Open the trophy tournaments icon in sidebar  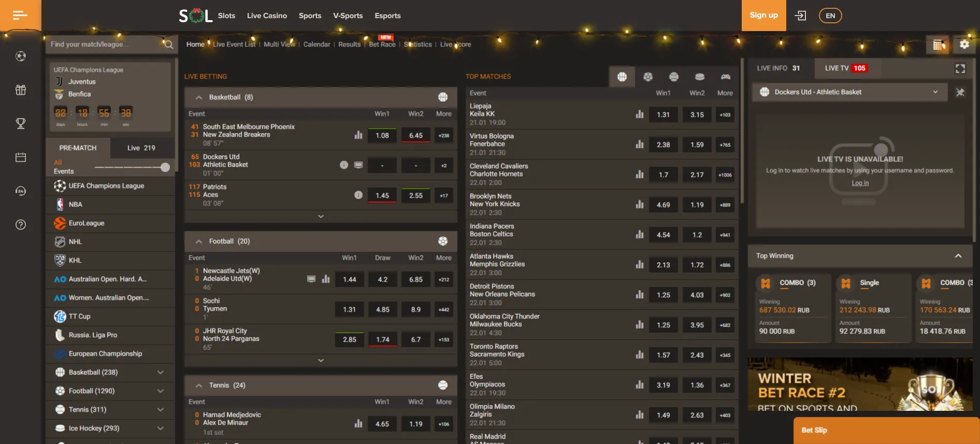21,123
